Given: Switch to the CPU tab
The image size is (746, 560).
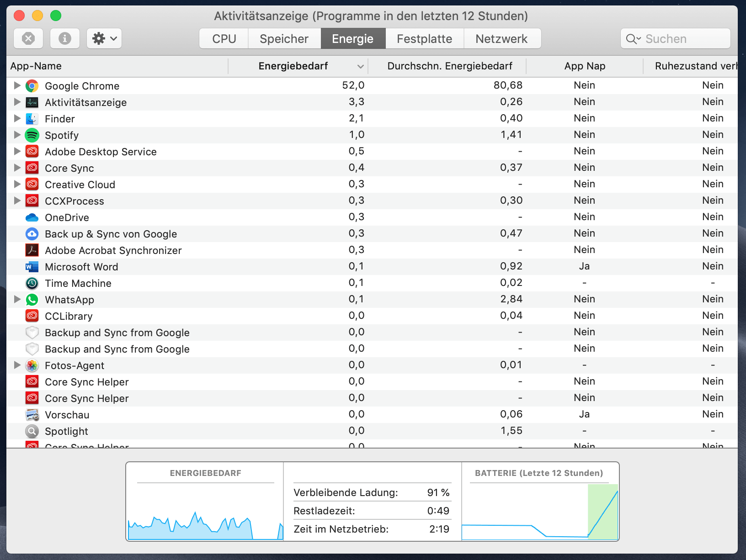Looking at the screenshot, I should (224, 39).
